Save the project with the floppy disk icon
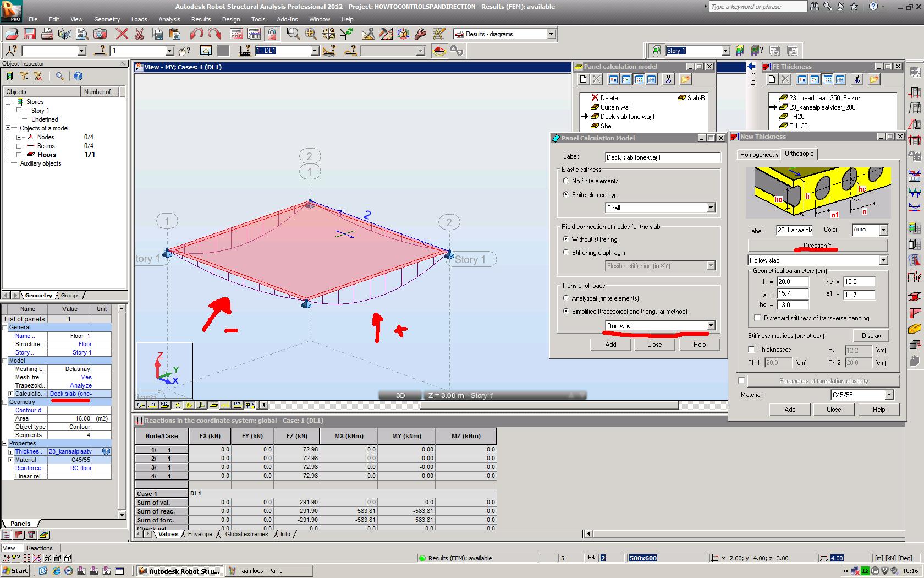This screenshot has height=578, width=924. [29, 34]
